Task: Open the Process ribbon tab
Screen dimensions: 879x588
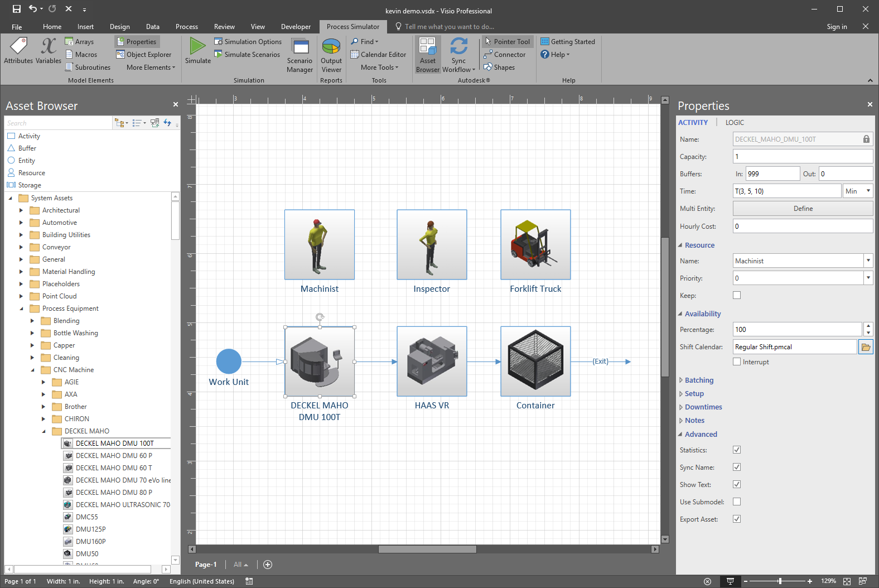Action: click(186, 26)
